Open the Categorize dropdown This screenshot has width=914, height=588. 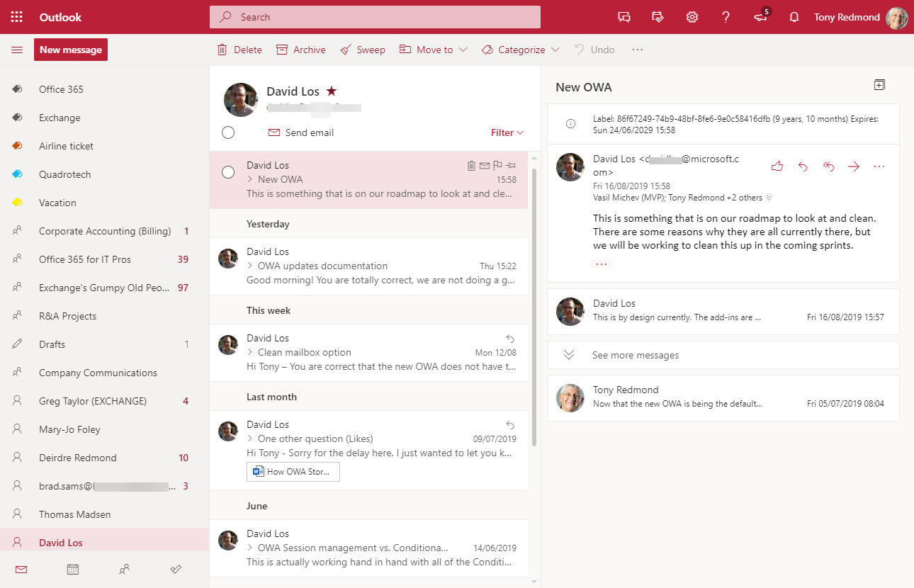520,50
